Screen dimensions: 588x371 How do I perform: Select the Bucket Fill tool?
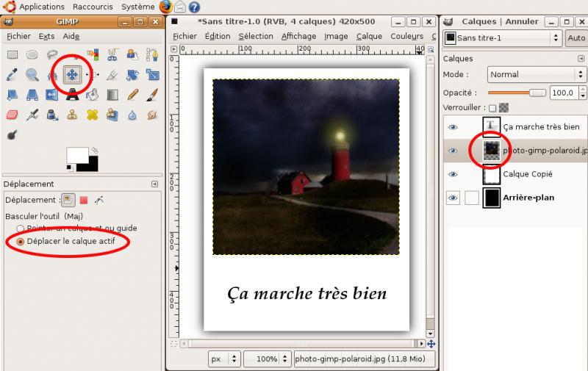93,95
